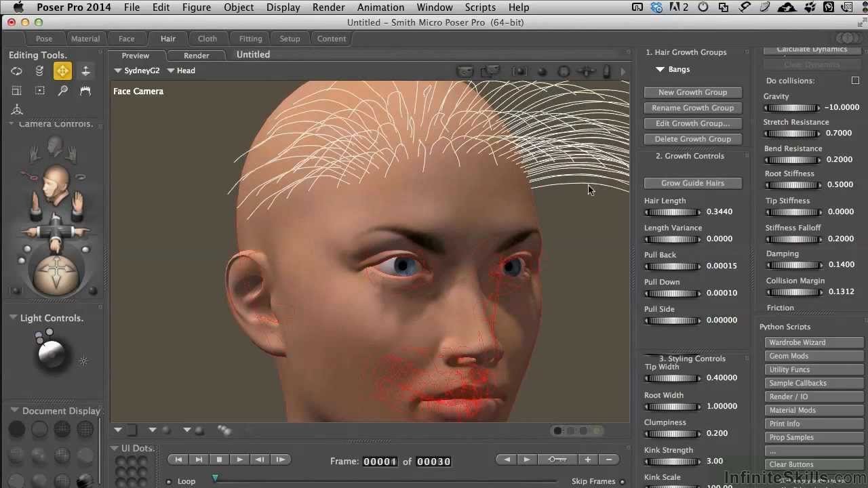Viewport: 868px width, 488px height.
Task: Expand the preview toolbar right arrow
Action: [623, 72]
